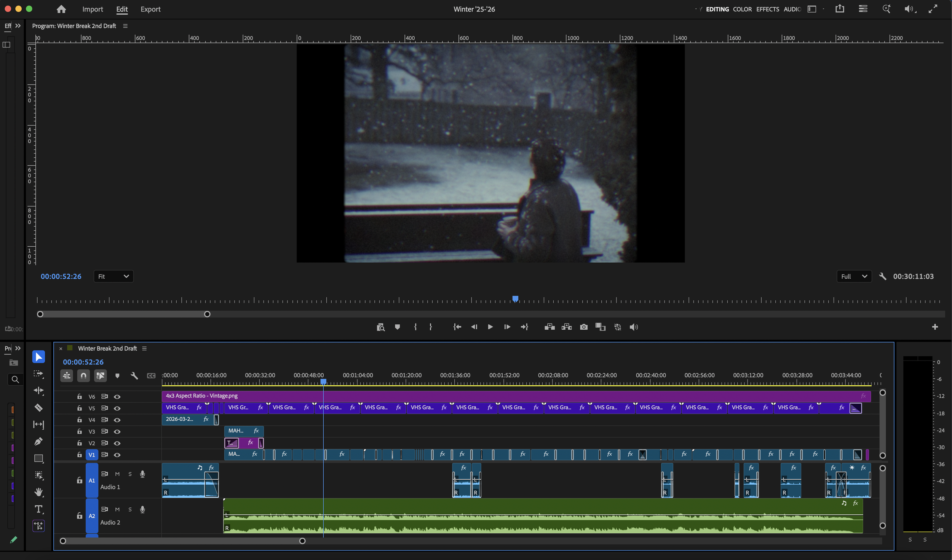Switch to the Import tab

[93, 9]
